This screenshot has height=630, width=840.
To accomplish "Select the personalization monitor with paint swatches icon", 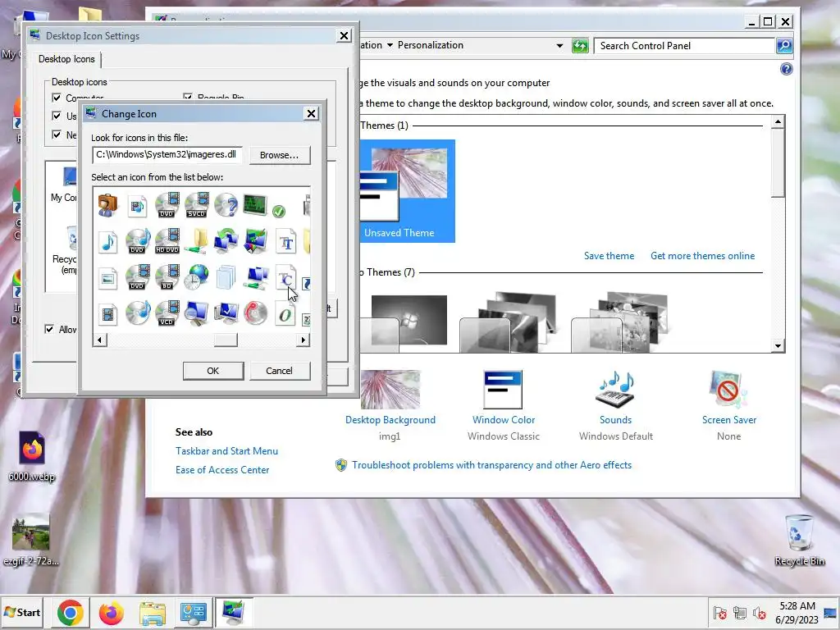I will [255, 242].
